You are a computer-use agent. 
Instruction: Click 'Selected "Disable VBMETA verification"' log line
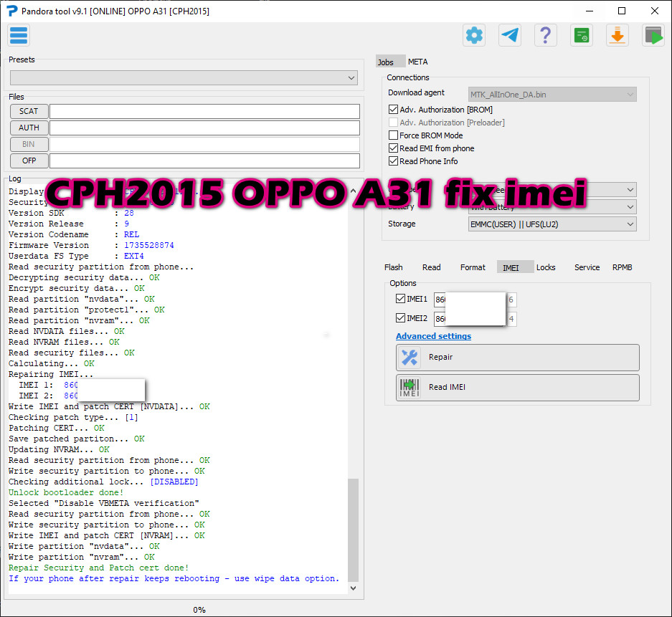(104, 503)
